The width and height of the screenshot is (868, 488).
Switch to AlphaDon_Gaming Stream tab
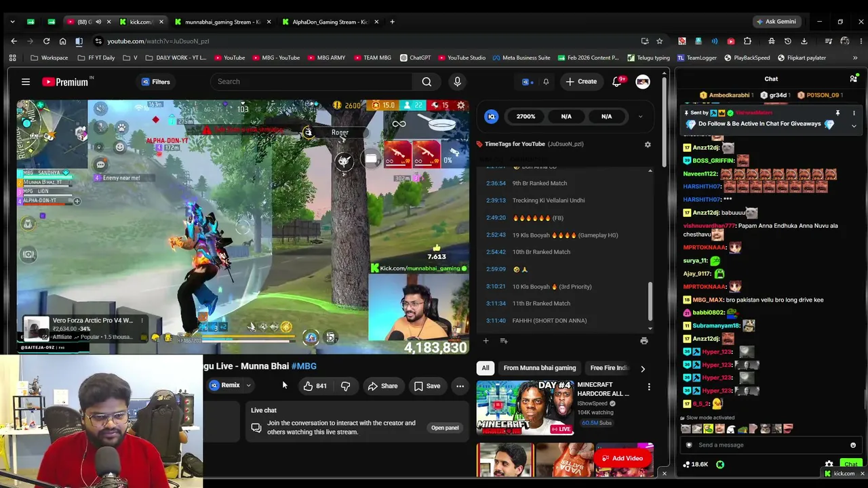331,22
